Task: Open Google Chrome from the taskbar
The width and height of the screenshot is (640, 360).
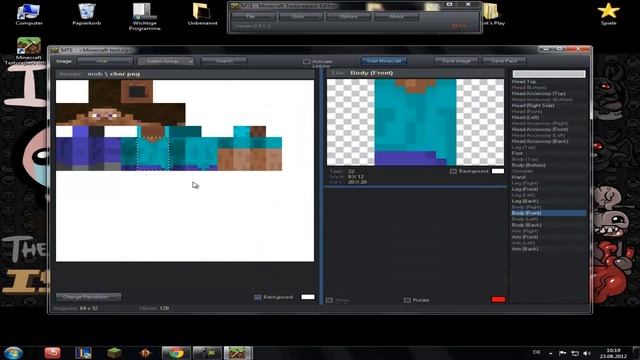Action: coord(176,353)
